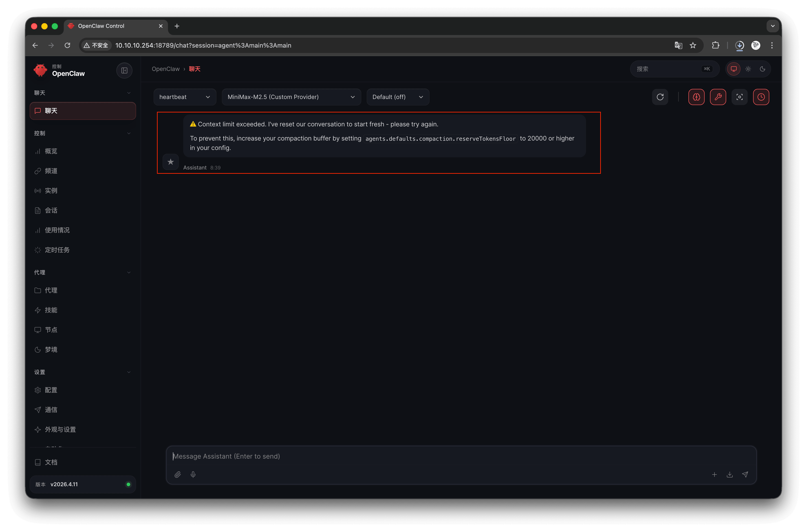807x532 pixels.
Task: Click the plus icon in message box
Action: click(x=714, y=474)
